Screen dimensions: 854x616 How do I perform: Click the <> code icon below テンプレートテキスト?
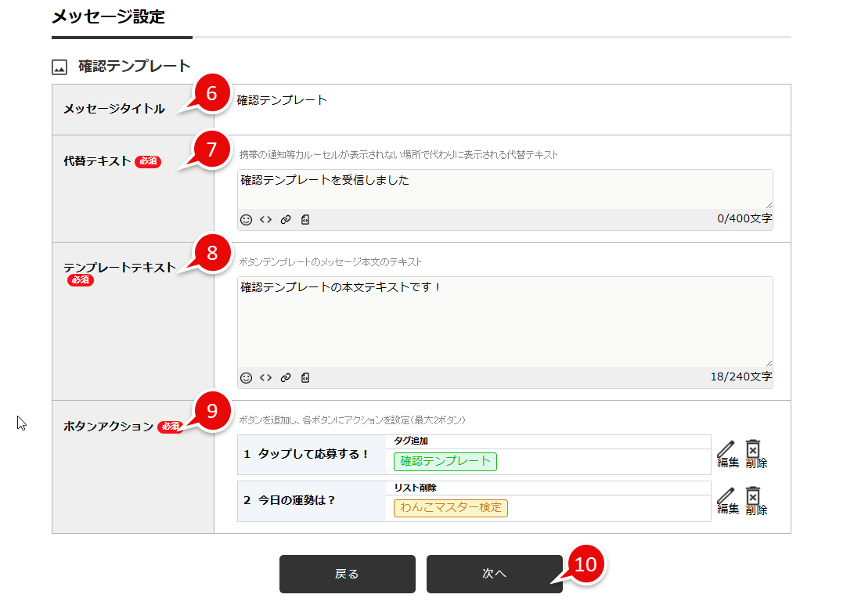tap(265, 377)
